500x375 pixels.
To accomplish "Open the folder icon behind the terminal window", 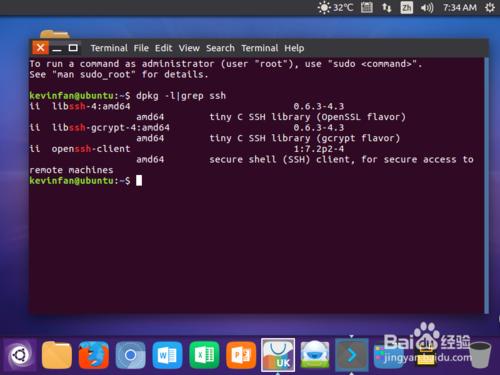I will [54, 34].
